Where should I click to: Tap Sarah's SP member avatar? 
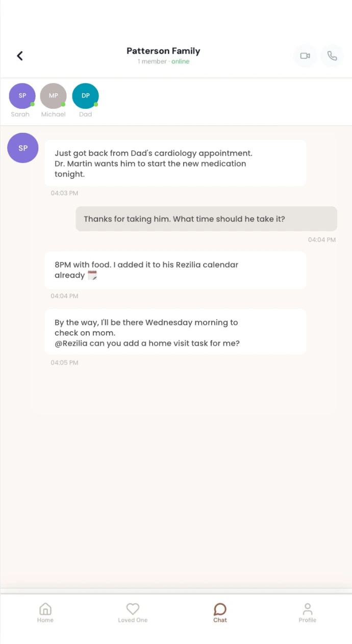coord(22,96)
